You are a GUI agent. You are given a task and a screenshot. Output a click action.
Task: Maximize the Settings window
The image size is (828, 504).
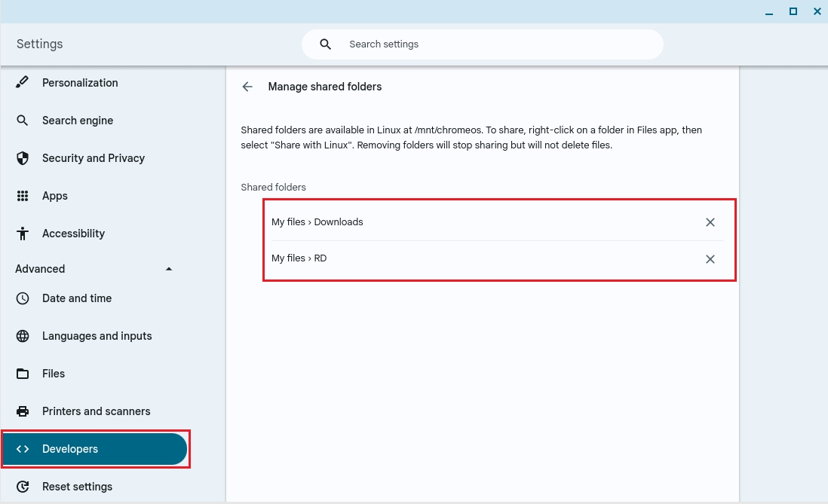(x=793, y=11)
